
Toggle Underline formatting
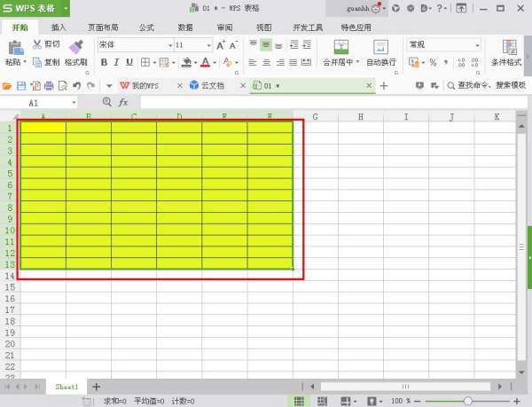[x=129, y=63]
